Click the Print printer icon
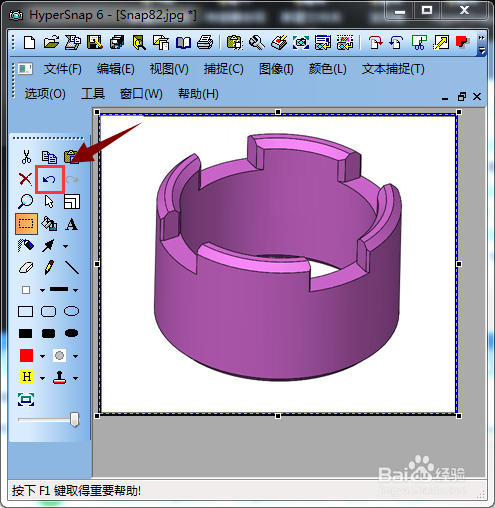 [205, 43]
